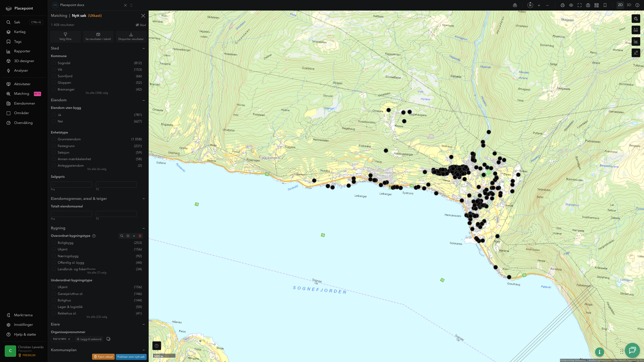Click Legg til søkeord
The image size is (644, 362).
tap(89, 339)
